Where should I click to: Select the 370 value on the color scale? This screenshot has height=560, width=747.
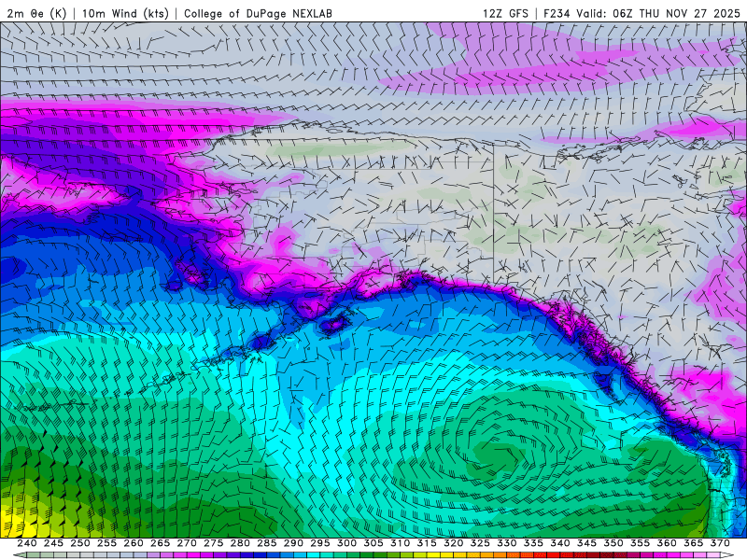[720, 543]
